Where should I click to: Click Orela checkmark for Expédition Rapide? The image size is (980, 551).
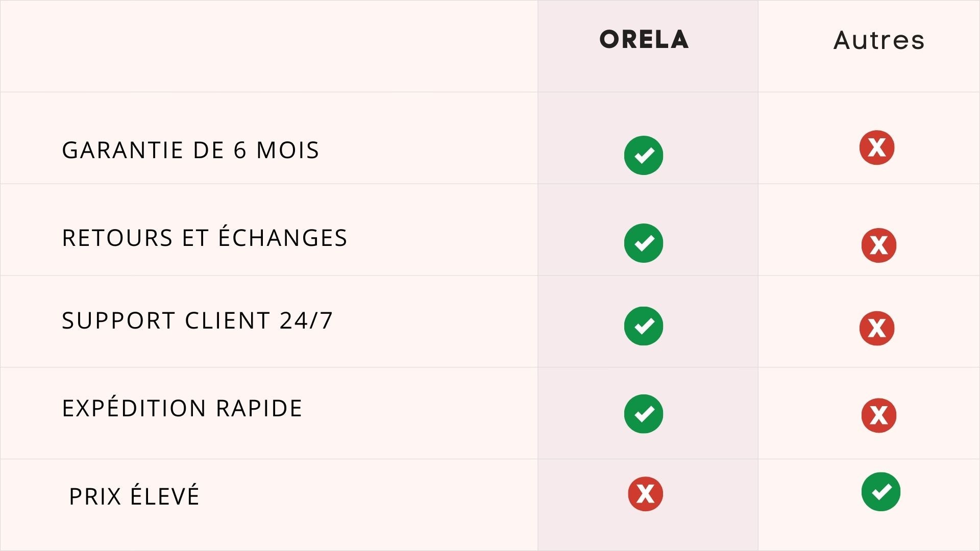click(x=643, y=414)
